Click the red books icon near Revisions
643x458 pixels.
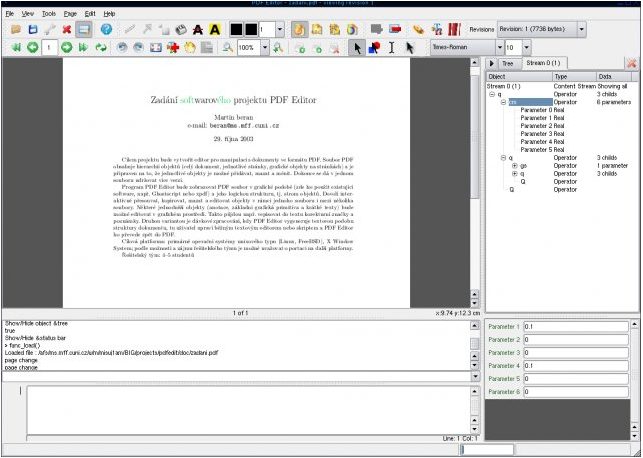pos(454,29)
